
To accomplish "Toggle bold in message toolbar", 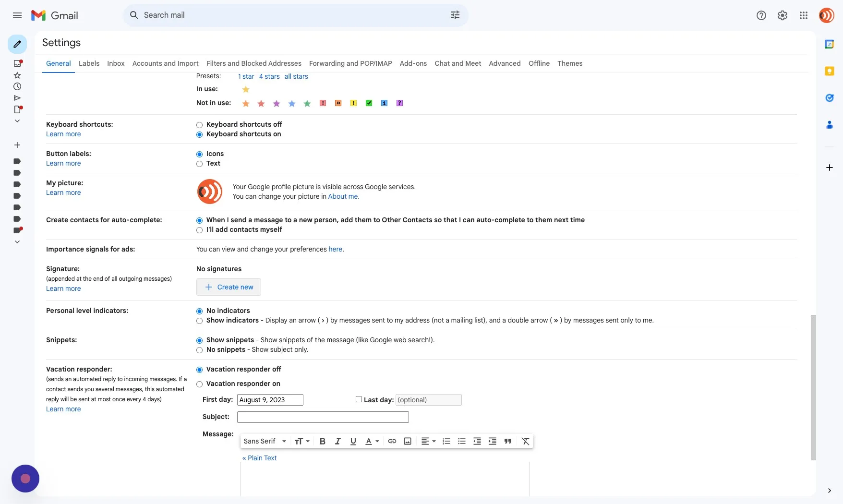I will tap(323, 442).
